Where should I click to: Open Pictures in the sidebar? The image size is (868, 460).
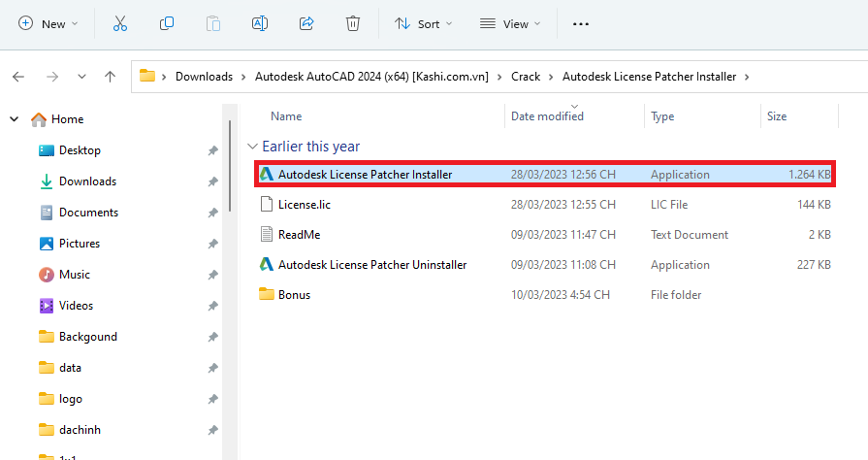tap(80, 244)
